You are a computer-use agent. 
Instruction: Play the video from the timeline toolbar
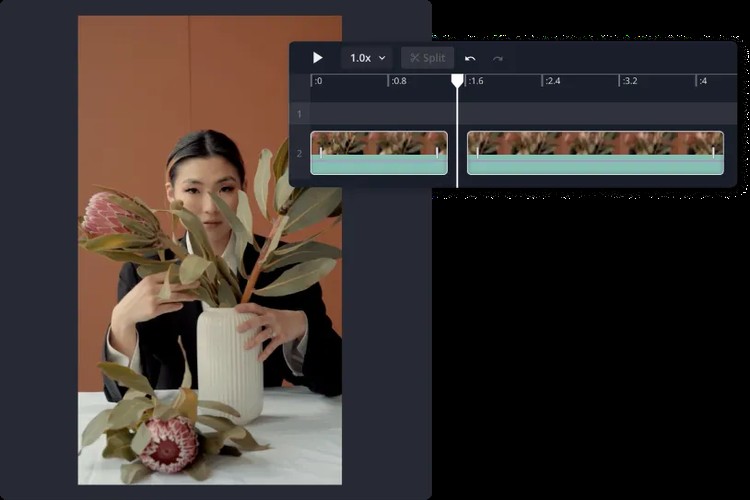[x=317, y=58]
